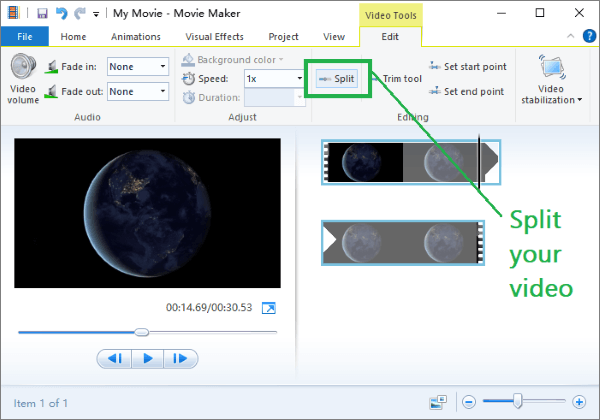This screenshot has height=420, width=600.
Task: Click the Movie Maker film-strip app icon
Action: (13, 13)
